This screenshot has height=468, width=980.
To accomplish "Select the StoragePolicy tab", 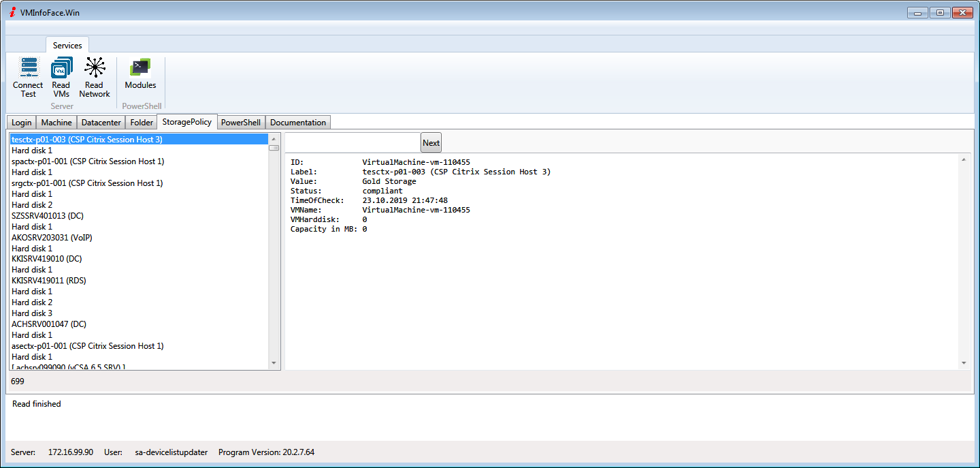I will tap(187, 122).
